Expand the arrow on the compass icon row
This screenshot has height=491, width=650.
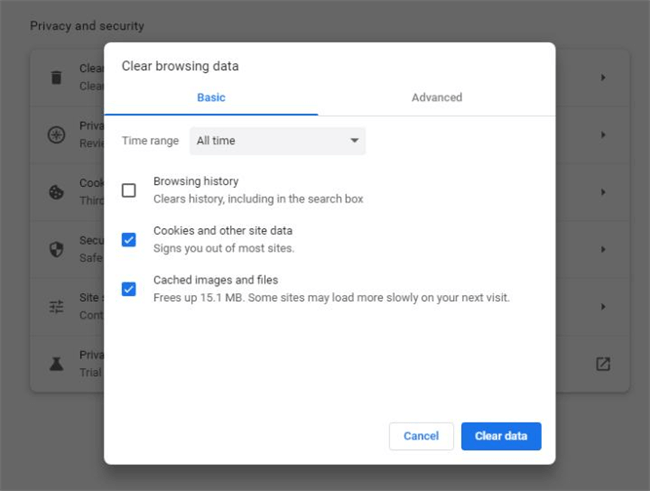[603, 135]
